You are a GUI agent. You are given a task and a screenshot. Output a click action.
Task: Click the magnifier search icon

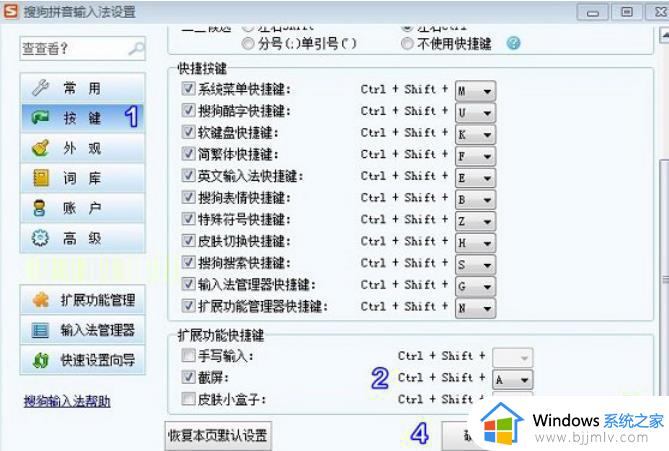click(x=136, y=48)
